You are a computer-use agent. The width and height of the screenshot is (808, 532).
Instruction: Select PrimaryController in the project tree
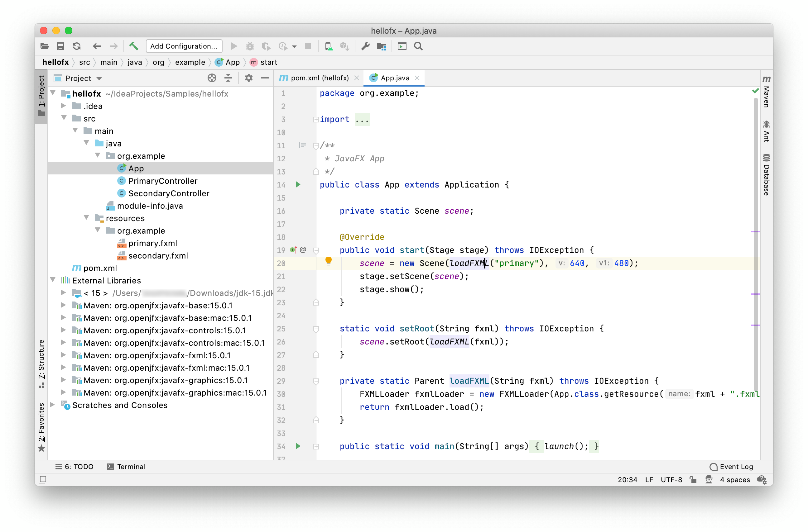coord(163,181)
